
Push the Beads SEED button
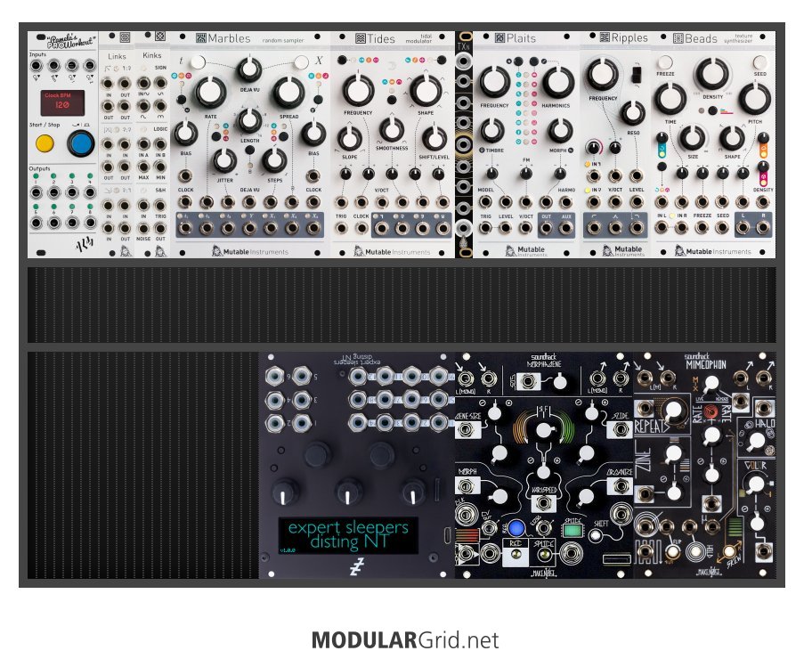(759, 62)
